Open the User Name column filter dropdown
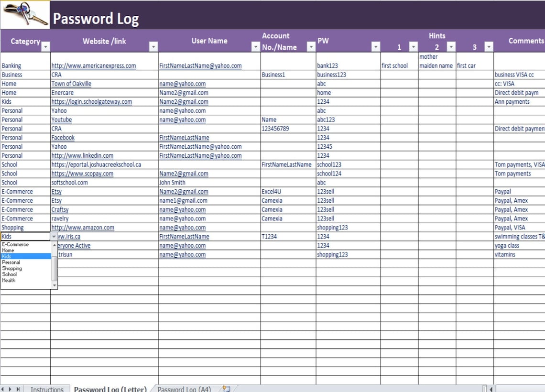Viewport: 545px width, 392px height. click(x=255, y=47)
